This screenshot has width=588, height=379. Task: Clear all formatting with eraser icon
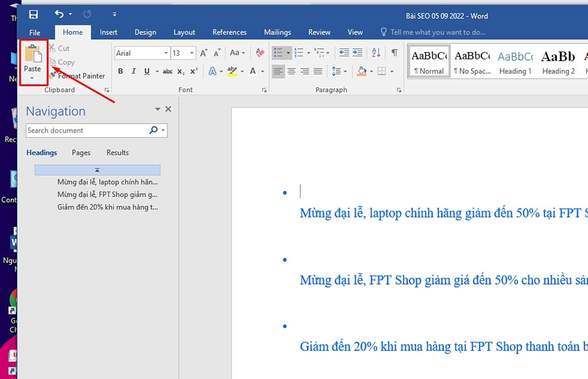pos(260,53)
